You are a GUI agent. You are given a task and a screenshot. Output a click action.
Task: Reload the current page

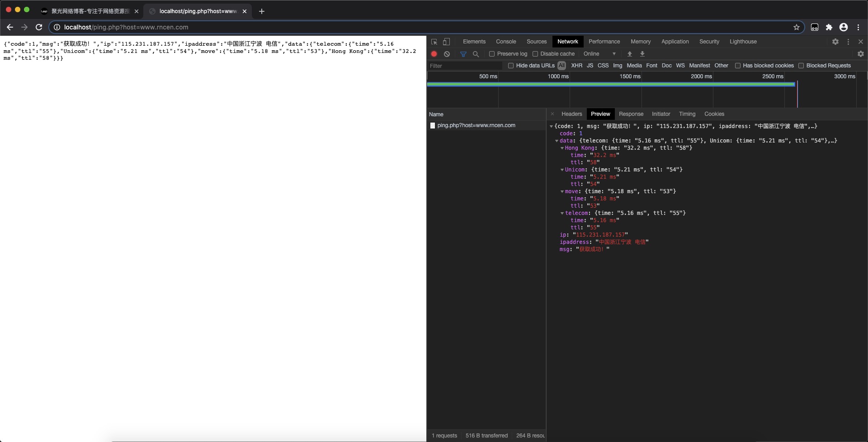coord(39,27)
